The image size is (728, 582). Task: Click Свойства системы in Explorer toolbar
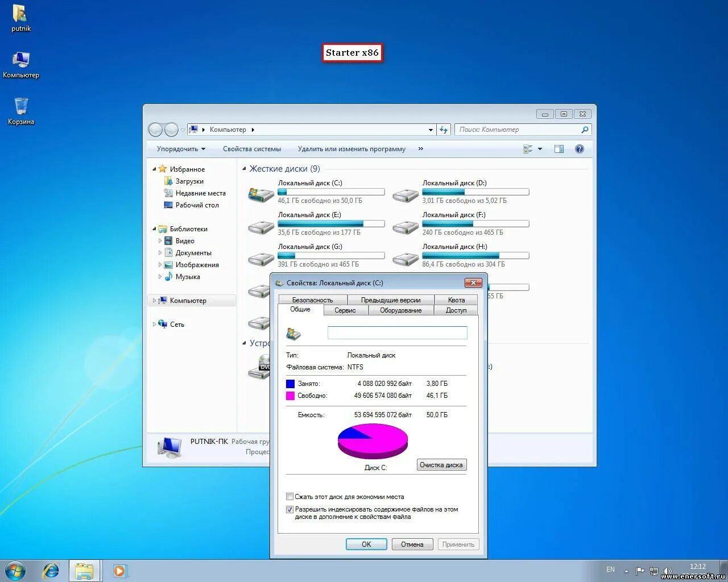pyautogui.click(x=252, y=149)
